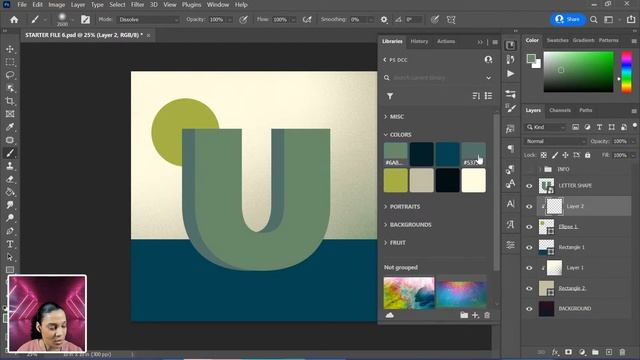
Task: Click the hue slider strip
Action: pyautogui.click(x=627, y=72)
